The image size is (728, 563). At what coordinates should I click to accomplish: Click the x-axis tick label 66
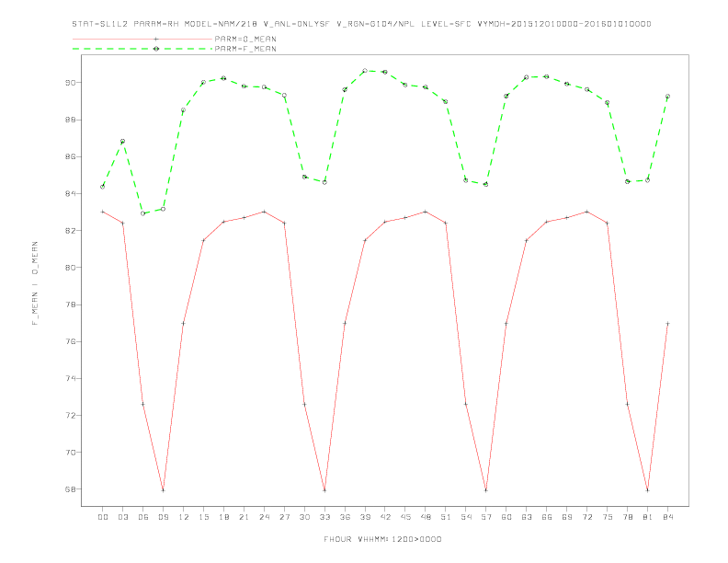(547, 517)
